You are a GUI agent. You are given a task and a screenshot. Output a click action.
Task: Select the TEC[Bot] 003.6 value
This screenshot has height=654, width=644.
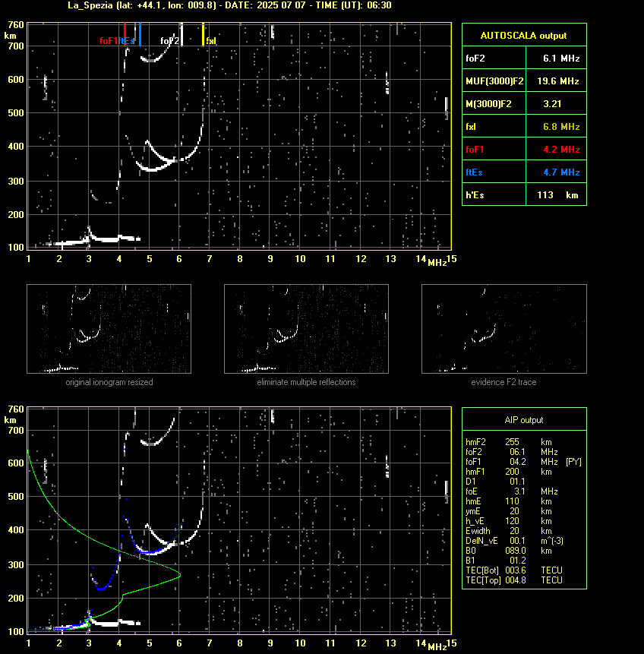point(514,570)
